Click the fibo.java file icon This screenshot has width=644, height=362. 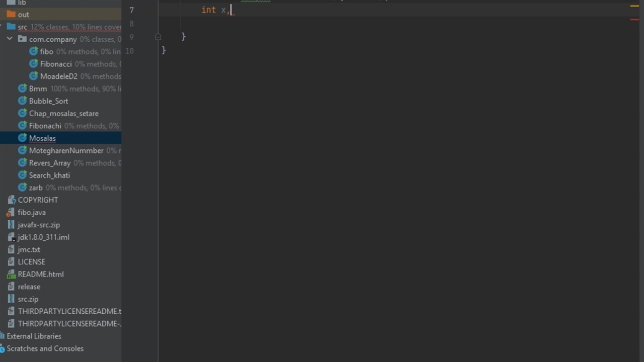(x=11, y=213)
